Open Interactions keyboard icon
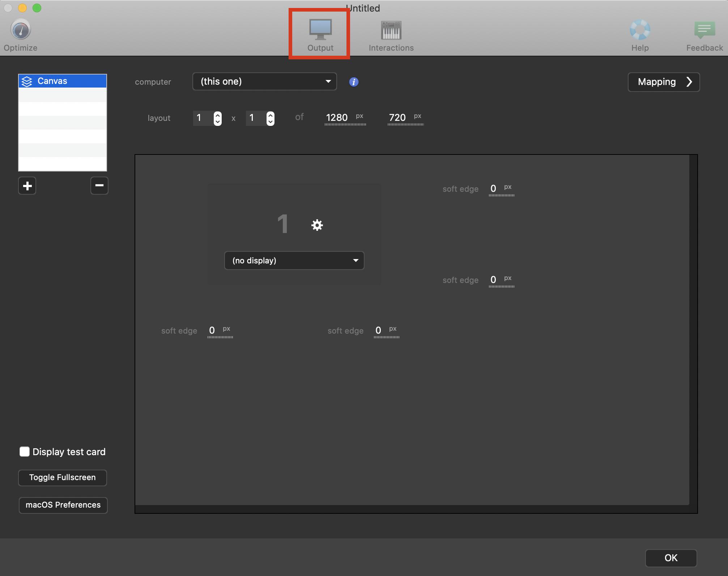 391,30
